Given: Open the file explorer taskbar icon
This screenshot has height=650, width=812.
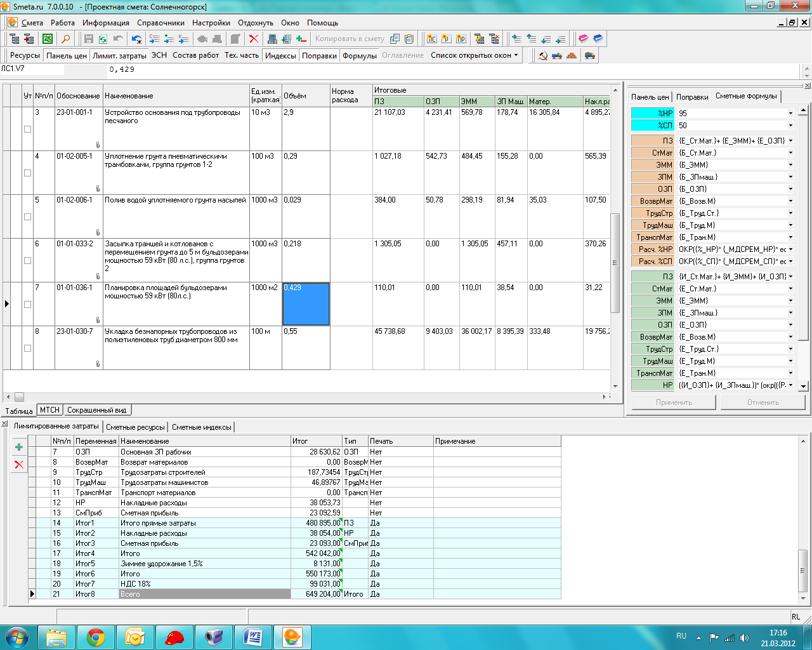Looking at the screenshot, I should click(56, 637).
